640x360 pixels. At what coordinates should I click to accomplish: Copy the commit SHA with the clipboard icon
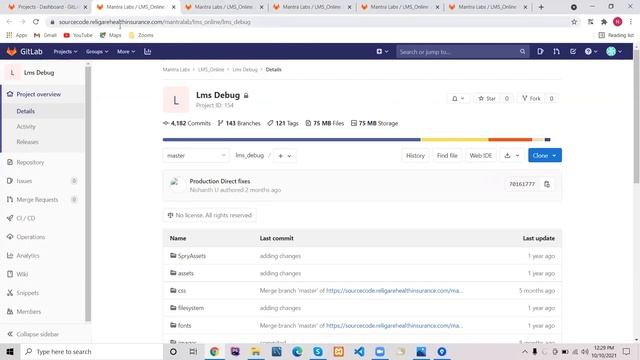click(547, 184)
